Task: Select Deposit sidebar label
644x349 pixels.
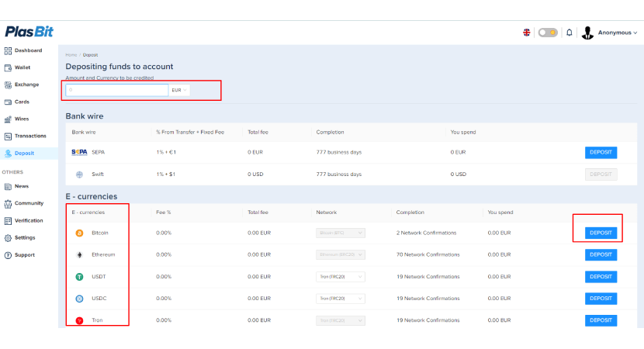Action: 24,153
